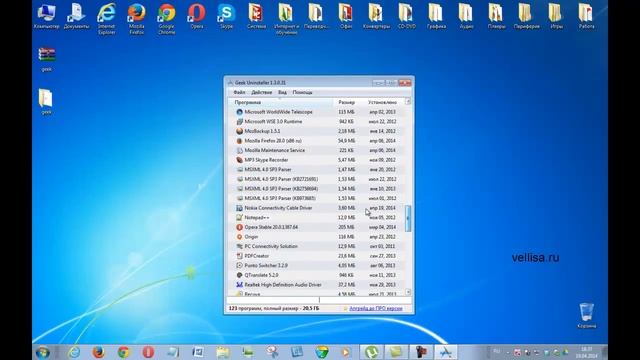This screenshot has width=640, height=360.
Task: Click the MozBackup 1.5.1 icon
Action: click(240, 131)
